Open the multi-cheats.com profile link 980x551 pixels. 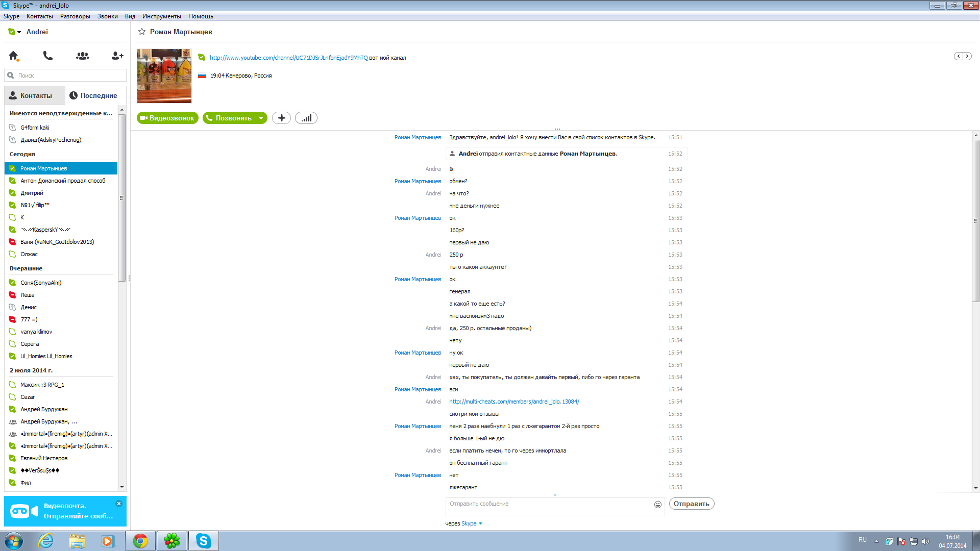point(514,402)
